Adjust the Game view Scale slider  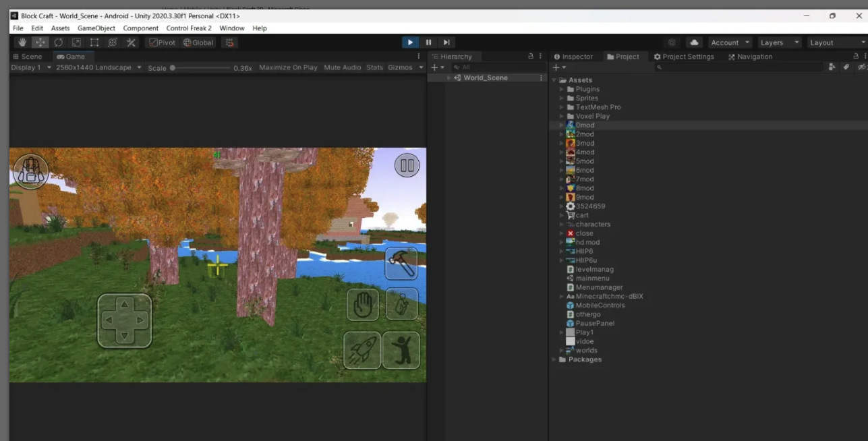(200, 67)
